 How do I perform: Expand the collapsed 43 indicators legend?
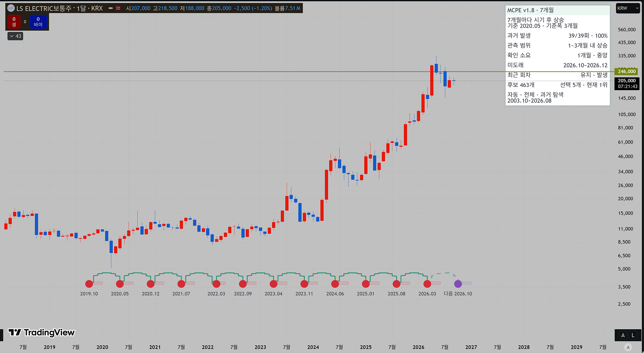15,36
